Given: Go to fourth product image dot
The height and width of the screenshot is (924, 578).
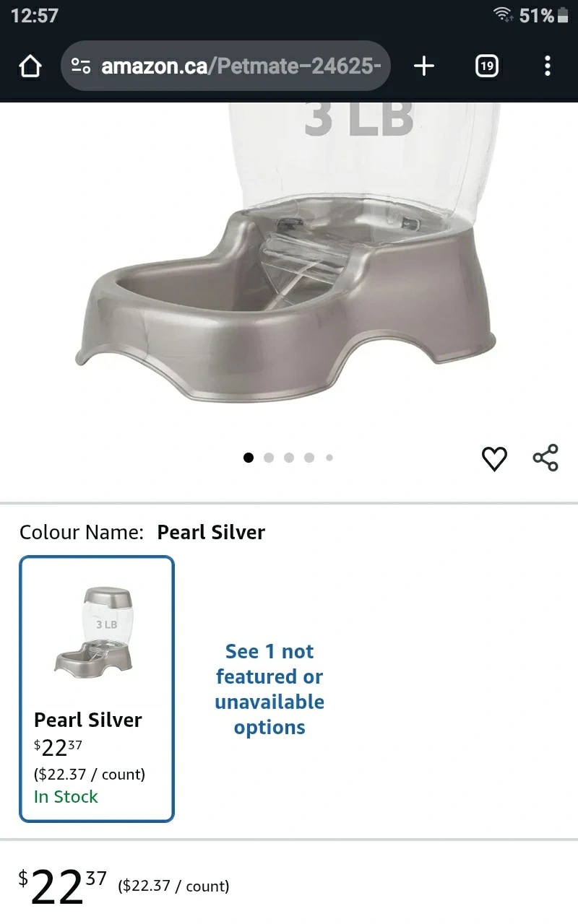Looking at the screenshot, I should point(309,457).
